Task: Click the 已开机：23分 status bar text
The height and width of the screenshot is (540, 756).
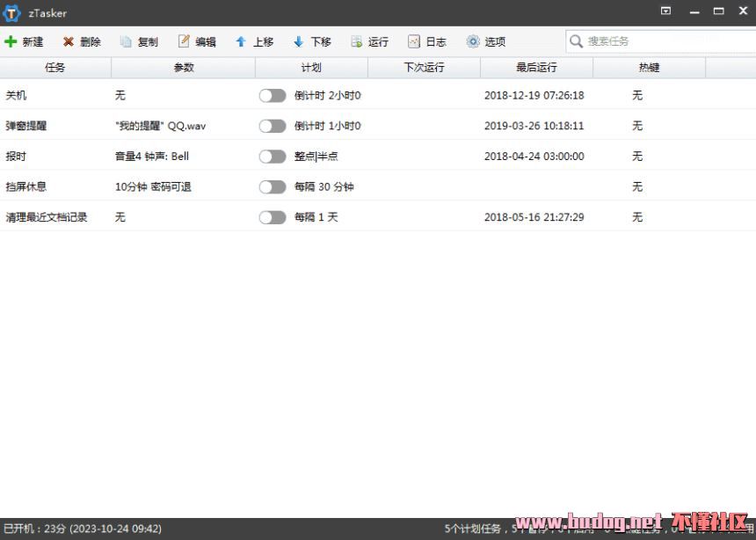Action: click(33, 529)
